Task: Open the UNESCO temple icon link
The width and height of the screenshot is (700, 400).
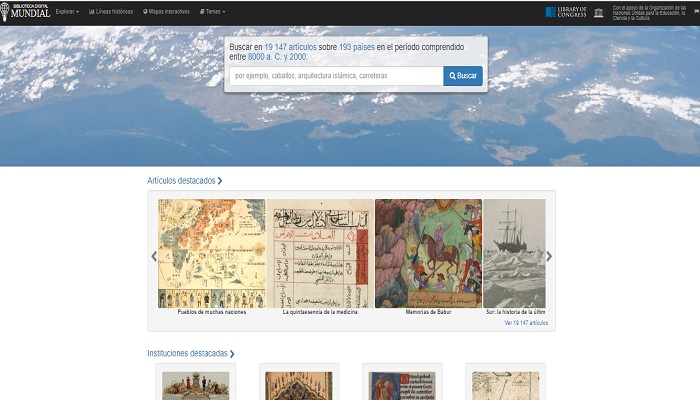Action: pos(598,12)
